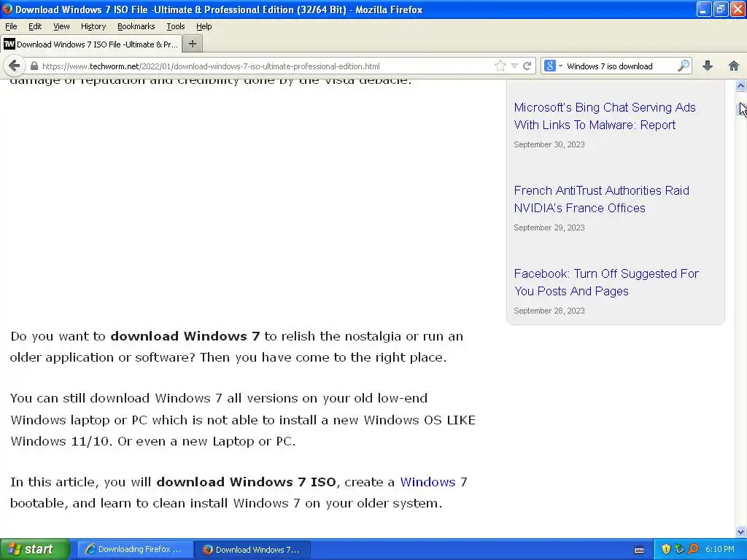
Task: Open the on-screen keyboard tray icon
Action: (x=639, y=550)
